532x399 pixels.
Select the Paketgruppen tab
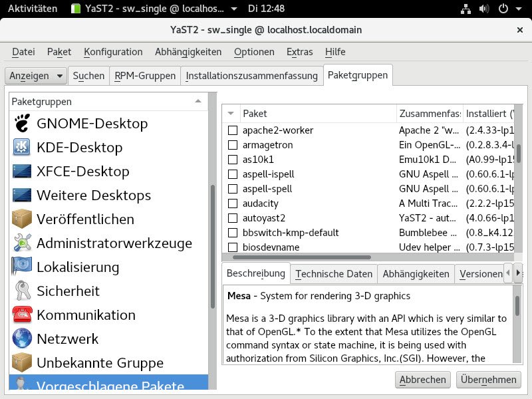pyautogui.click(x=358, y=75)
